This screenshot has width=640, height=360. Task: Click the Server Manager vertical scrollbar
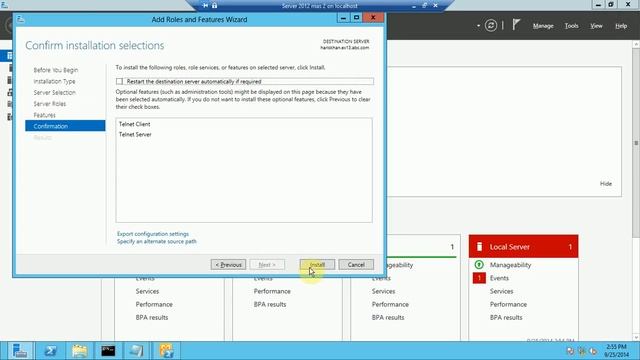tap(636, 143)
